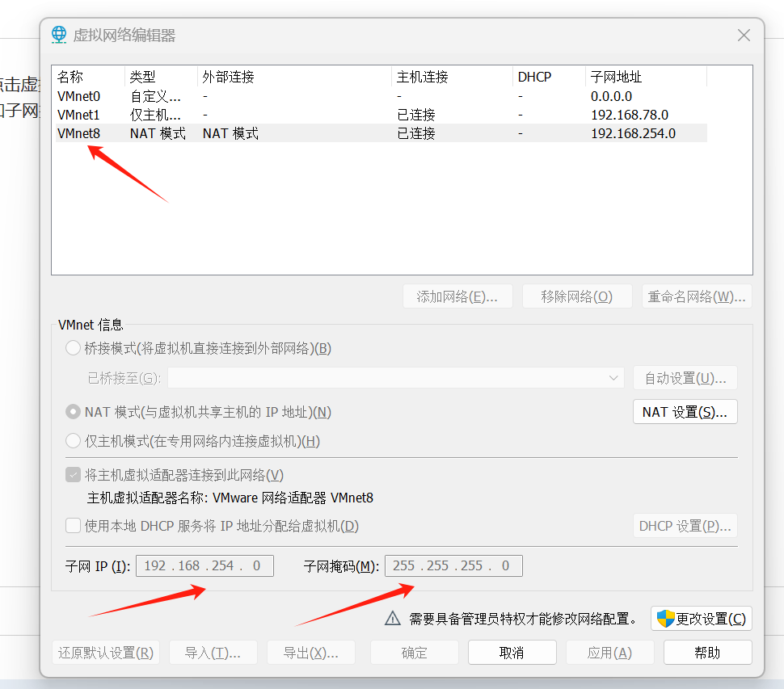Viewport: 784px width, 689px height.
Task: Click 已连接 host cell in VMnet8 row
Action: [416, 133]
